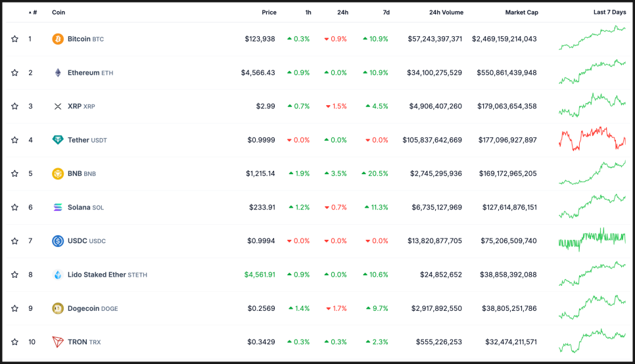The height and width of the screenshot is (364, 635).
Task: Click the XRP logo icon
Action: click(58, 106)
